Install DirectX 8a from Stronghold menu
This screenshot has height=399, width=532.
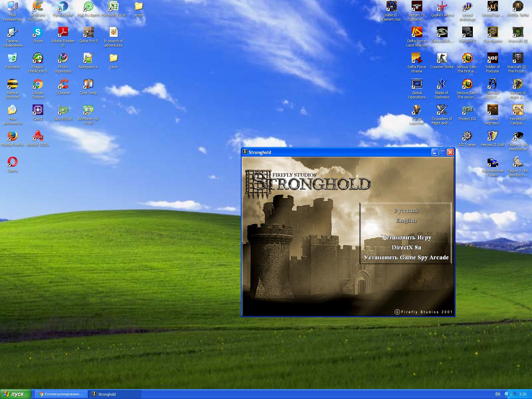(406, 247)
